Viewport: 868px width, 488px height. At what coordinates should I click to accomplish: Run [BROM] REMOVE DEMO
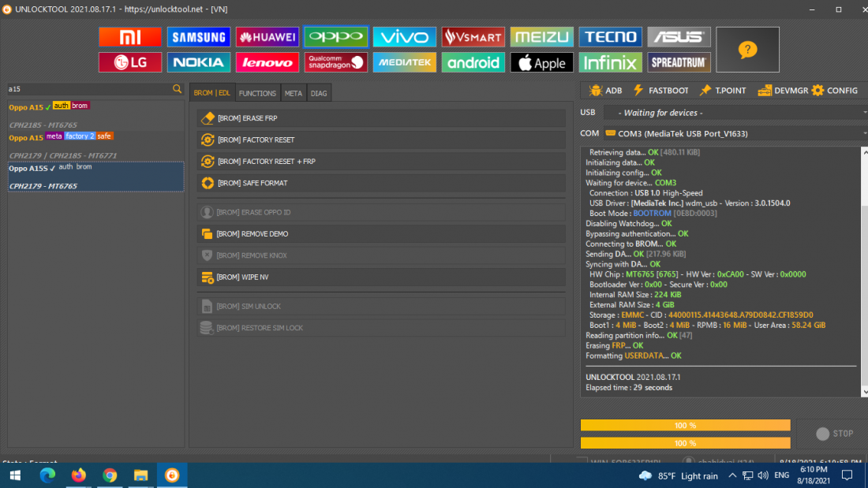(381, 233)
